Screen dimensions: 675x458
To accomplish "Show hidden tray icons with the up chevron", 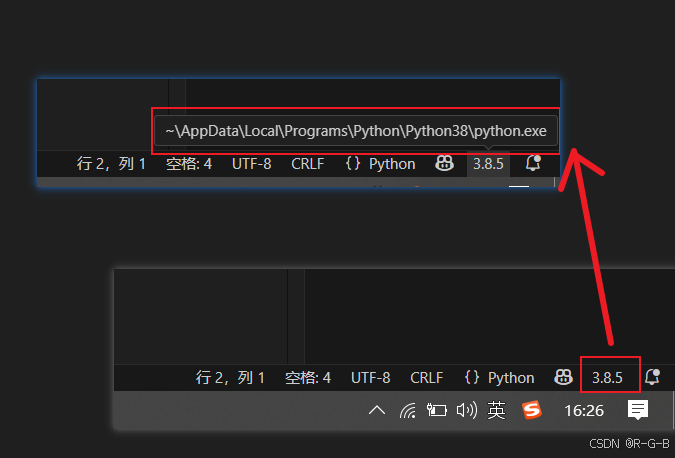I will [x=377, y=410].
